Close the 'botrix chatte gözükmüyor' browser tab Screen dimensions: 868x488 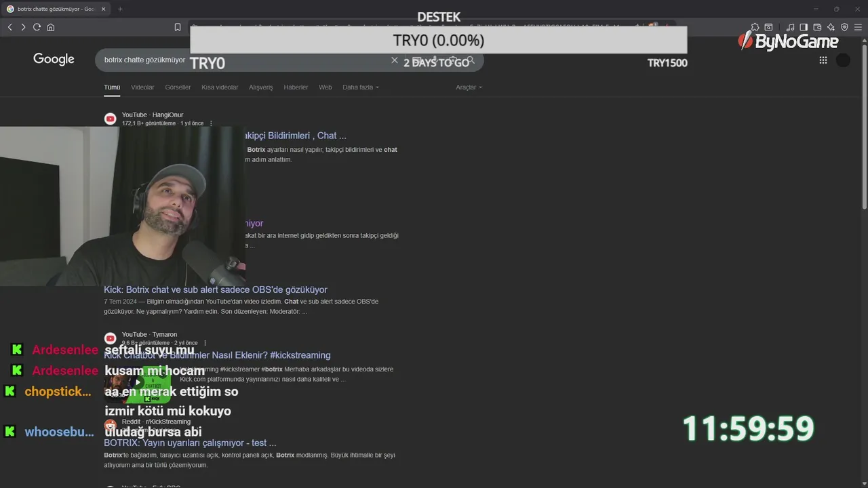click(x=104, y=9)
